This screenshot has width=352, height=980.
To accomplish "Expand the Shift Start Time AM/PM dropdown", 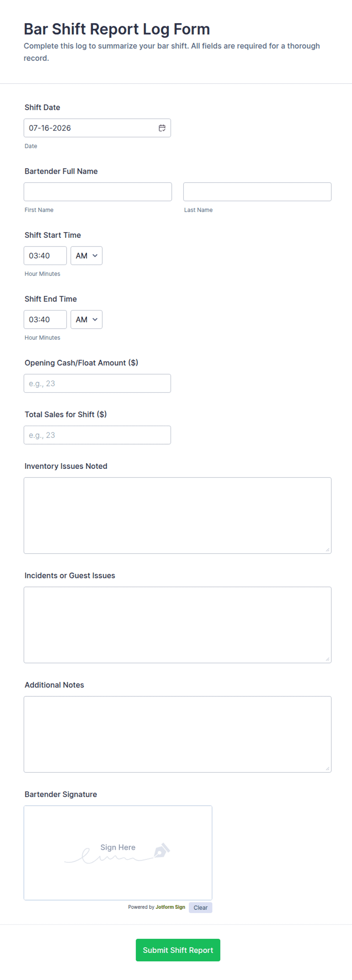I will click(x=86, y=256).
